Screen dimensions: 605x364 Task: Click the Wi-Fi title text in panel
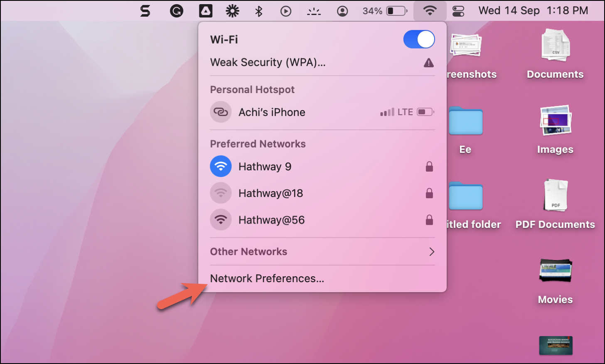tap(224, 39)
